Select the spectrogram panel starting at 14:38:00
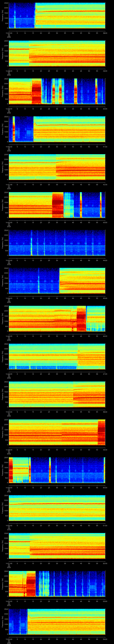 (x=57, y=53)
